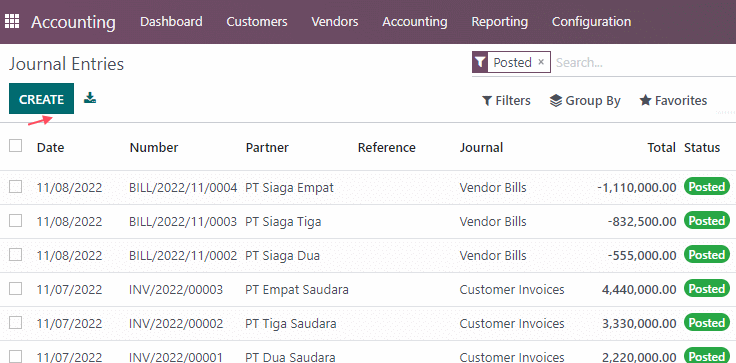736x363 pixels.
Task: Focus the Search input field
Action: point(643,62)
